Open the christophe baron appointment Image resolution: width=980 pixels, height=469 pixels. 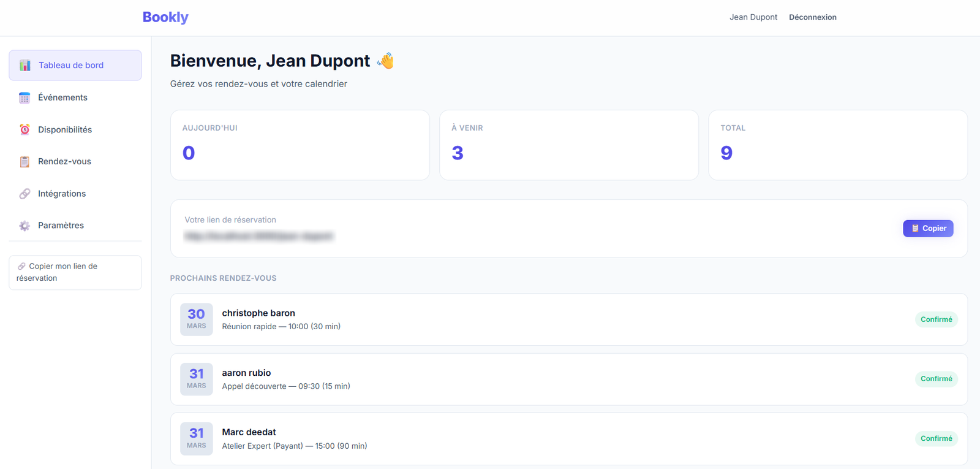[569, 319]
